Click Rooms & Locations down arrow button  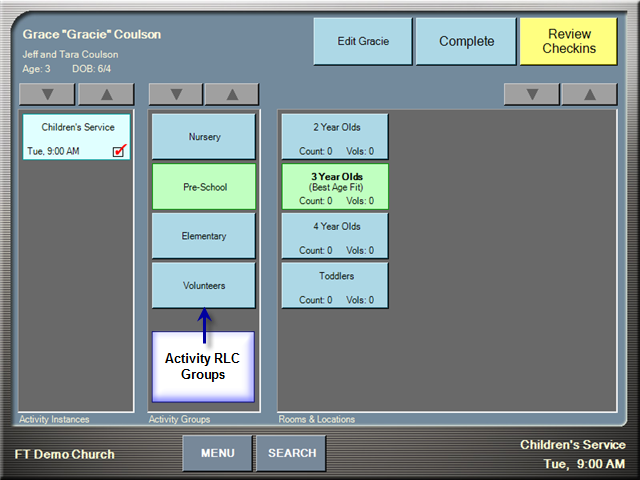click(x=532, y=95)
